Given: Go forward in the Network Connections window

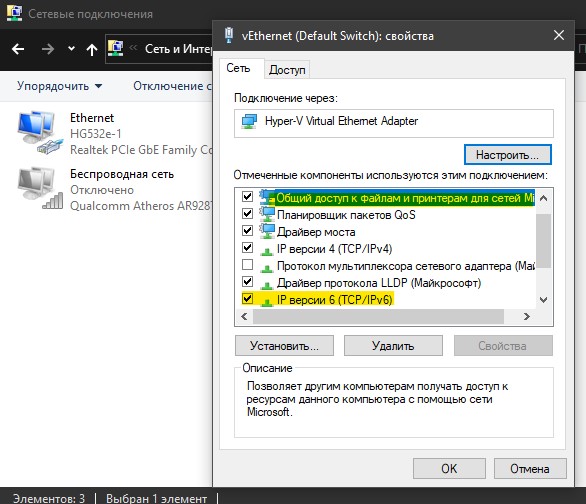Looking at the screenshot, I should (48, 49).
